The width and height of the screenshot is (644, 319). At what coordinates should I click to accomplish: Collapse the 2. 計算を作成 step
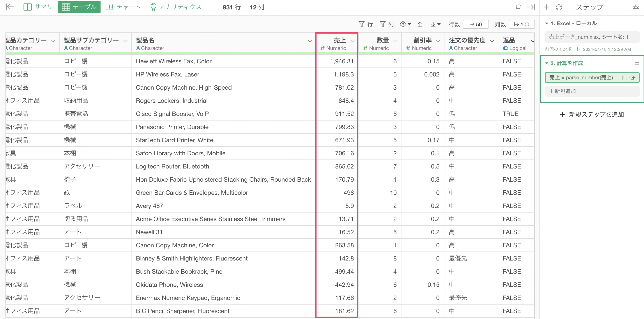(547, 63)
